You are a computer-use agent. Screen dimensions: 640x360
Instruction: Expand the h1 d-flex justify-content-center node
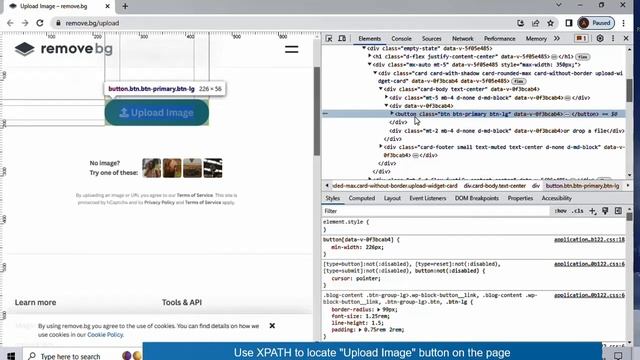(370, 56)
